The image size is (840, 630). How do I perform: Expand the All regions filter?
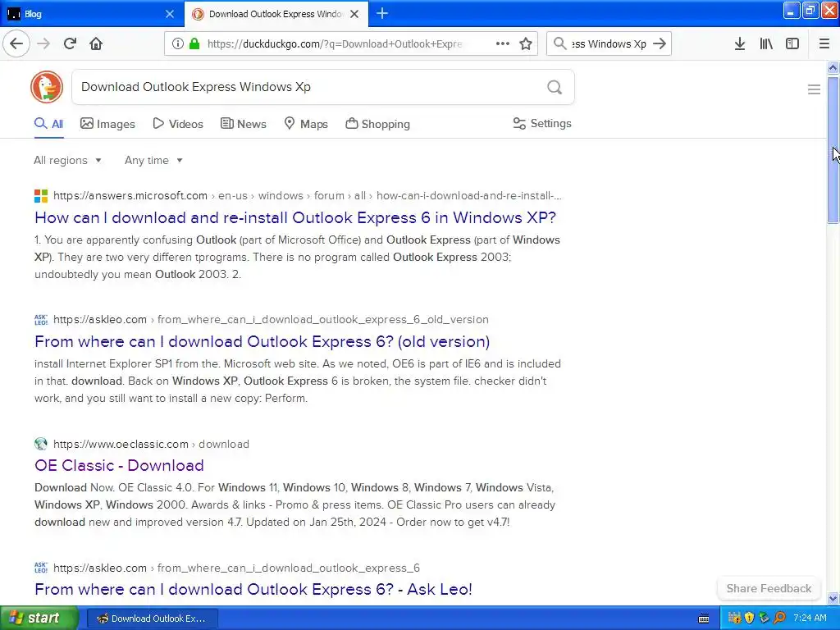(67, 160)
